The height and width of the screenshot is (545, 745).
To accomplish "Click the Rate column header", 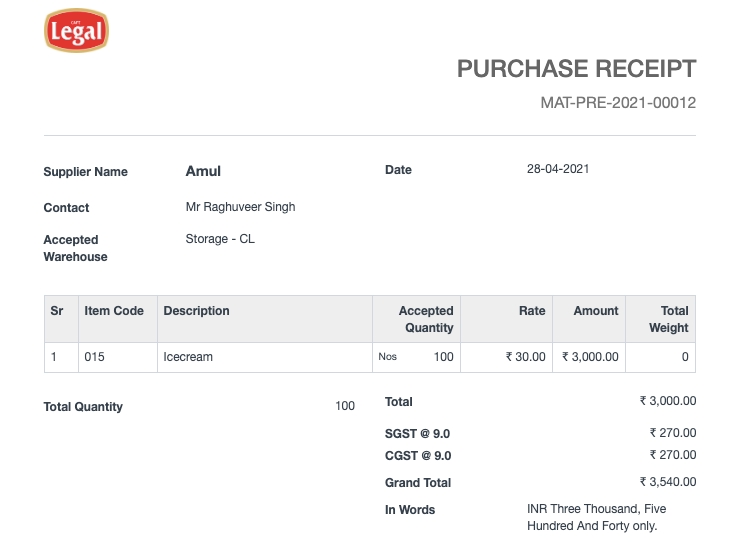I will pyautogui.click(x=532, y=311).
